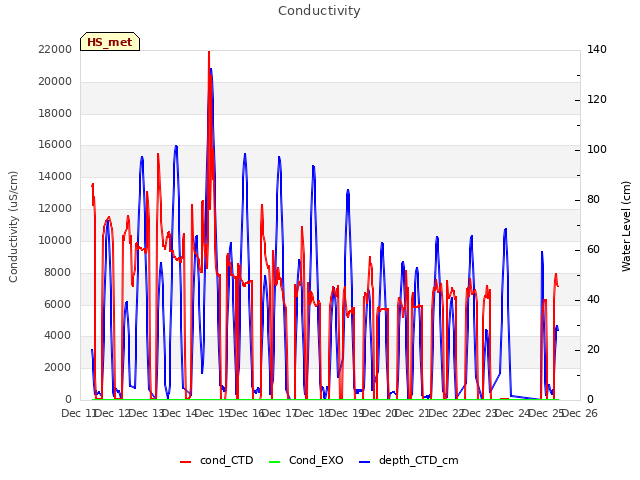
Task: Click the tallest red conductivity spike
Action: point(209,52)
